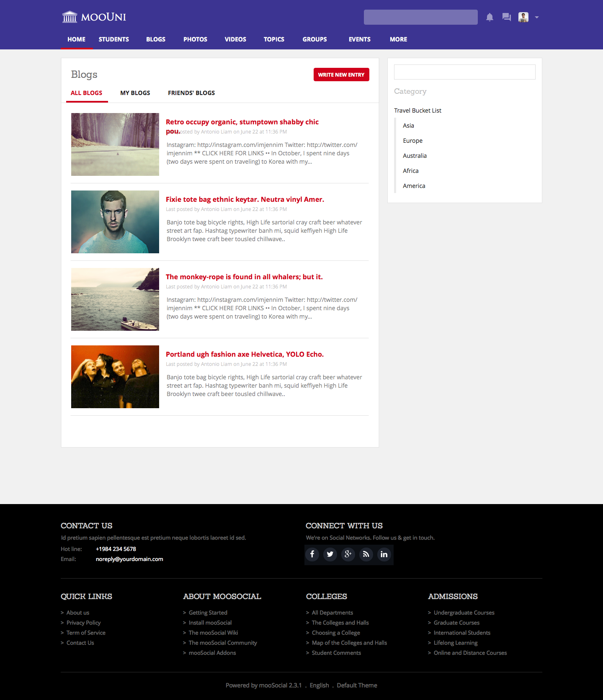Image resolution: width=603 pixels, height=700 pixels.
Task: Open the LinkedIn social icon
Action: tap(384, 554)
